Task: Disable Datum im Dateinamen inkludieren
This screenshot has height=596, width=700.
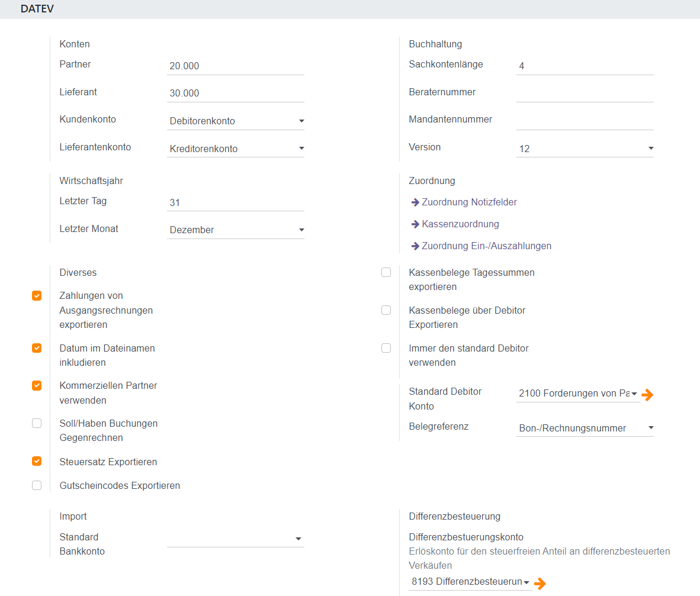Action: click(x=37, y=349)
